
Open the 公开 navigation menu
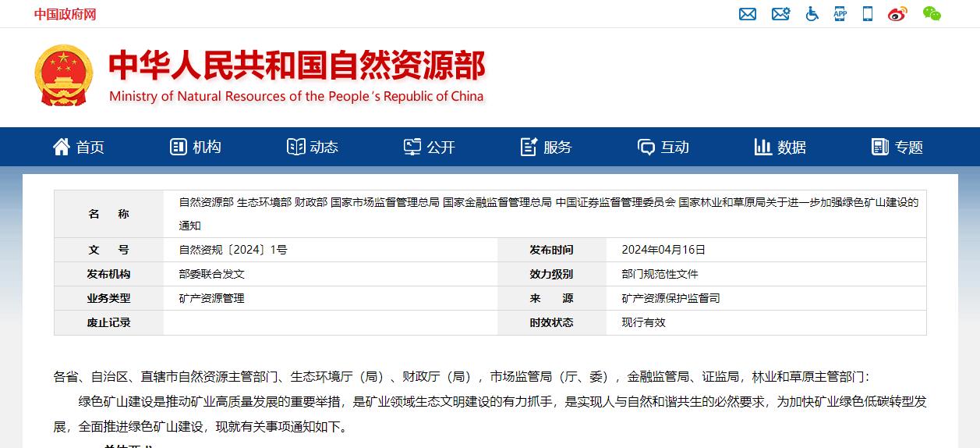430,147
